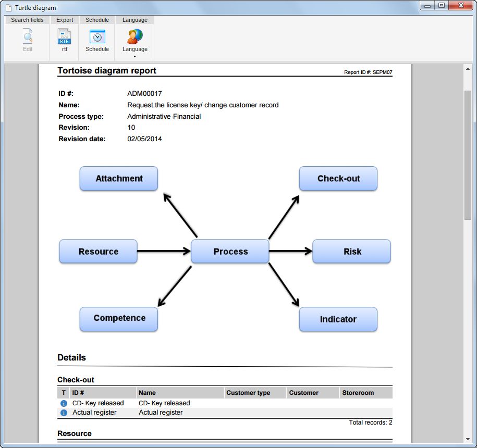Click 'CD- Key released' in Name column

(164, 403)
